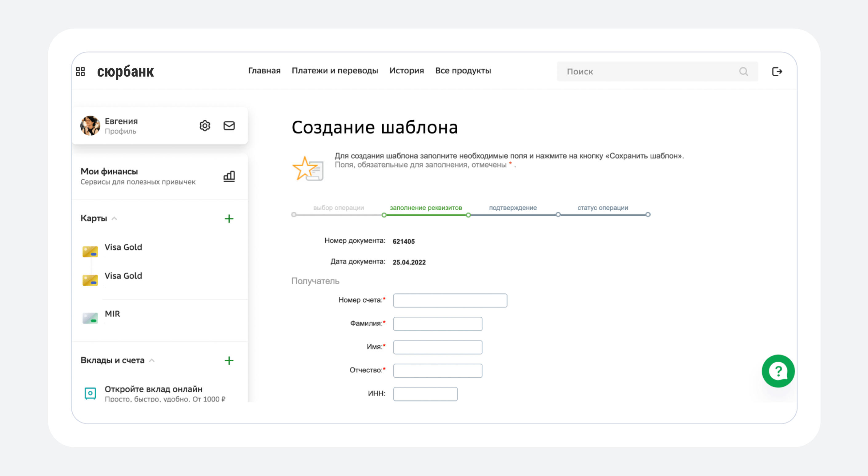
Task: Click the подтверждение step marker
Action: coord(512,208)
